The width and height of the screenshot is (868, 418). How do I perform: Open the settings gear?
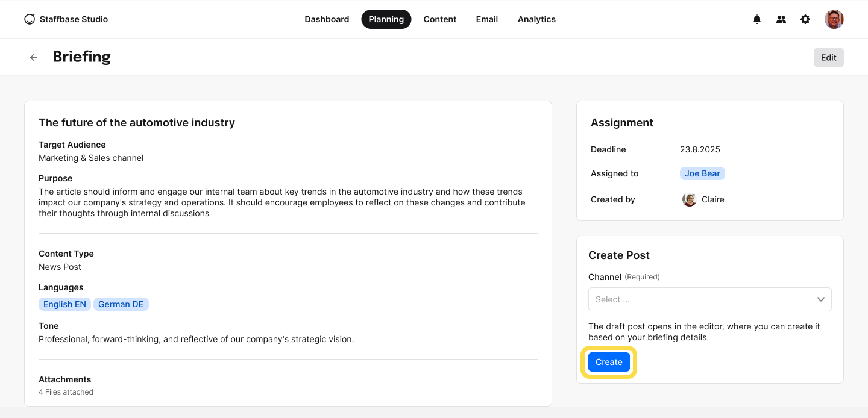(805, 19)
